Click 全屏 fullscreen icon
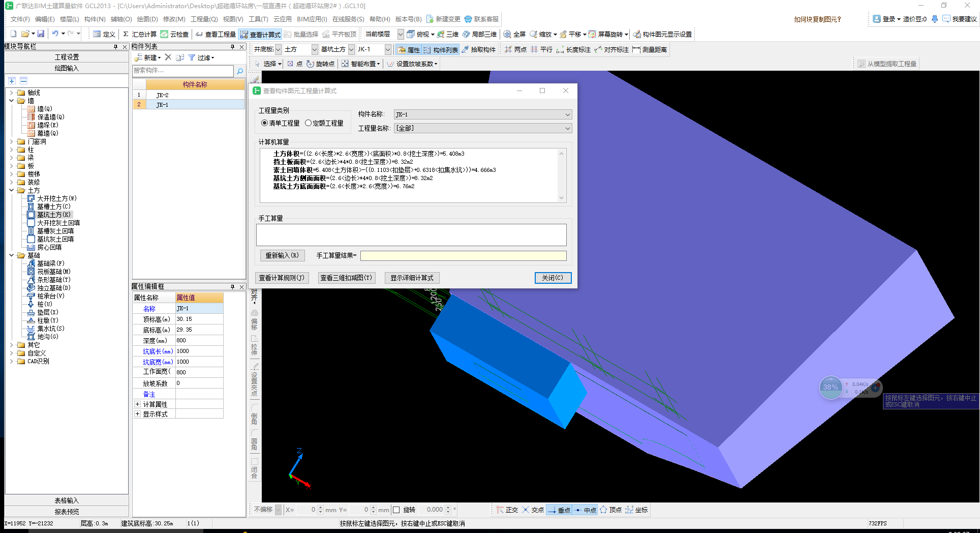Image resolution: width=980 pixels, height=533 pixels. (514, 34)
